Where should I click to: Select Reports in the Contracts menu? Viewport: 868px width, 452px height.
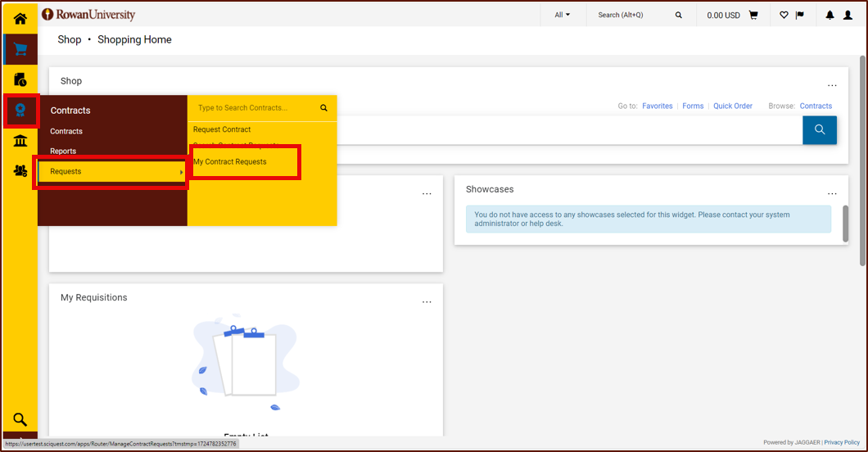63,151
